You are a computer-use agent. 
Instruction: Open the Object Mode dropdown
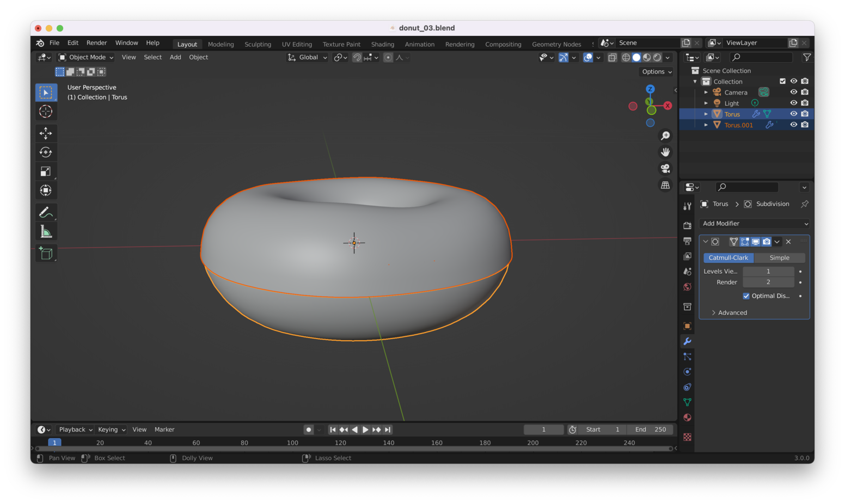(x=86, y=57)
